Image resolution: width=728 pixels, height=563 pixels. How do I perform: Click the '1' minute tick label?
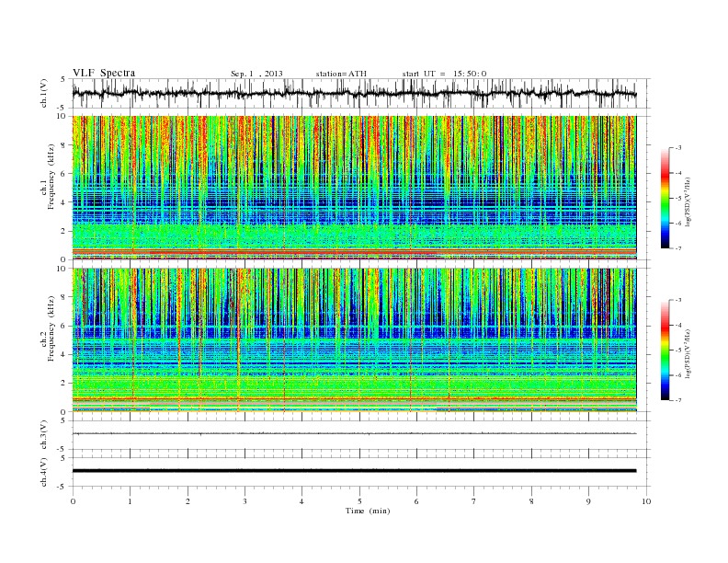click(x=130, y=501)
